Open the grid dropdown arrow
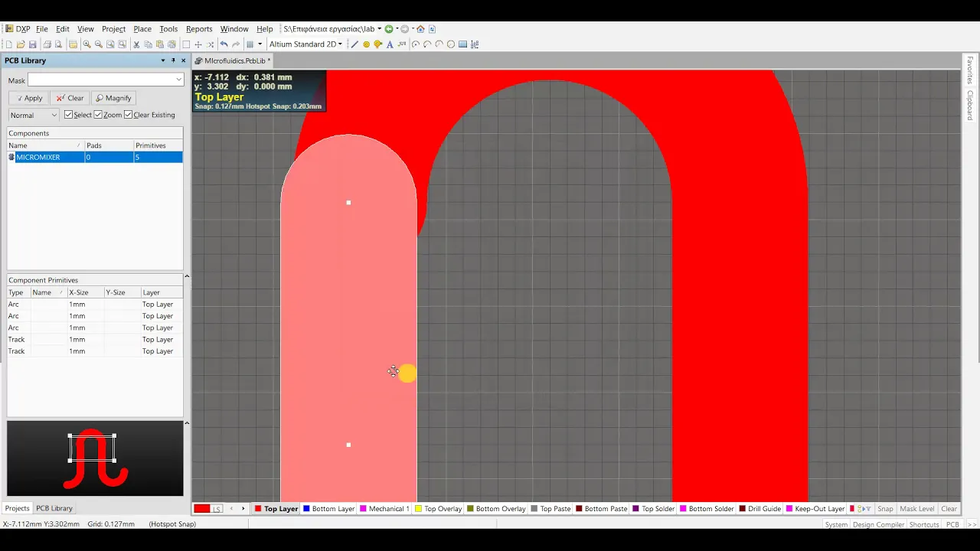 [260, 44]
